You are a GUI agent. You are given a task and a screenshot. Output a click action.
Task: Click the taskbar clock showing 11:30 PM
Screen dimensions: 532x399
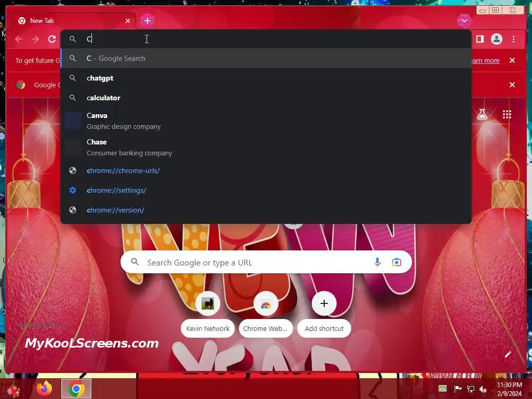tap(510, 389)
